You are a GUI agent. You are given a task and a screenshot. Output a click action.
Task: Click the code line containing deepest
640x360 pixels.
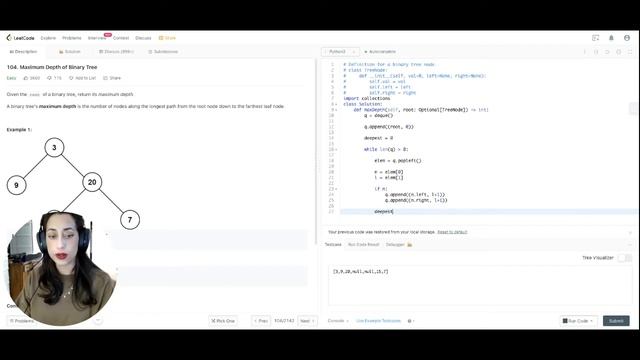(489, 211)
